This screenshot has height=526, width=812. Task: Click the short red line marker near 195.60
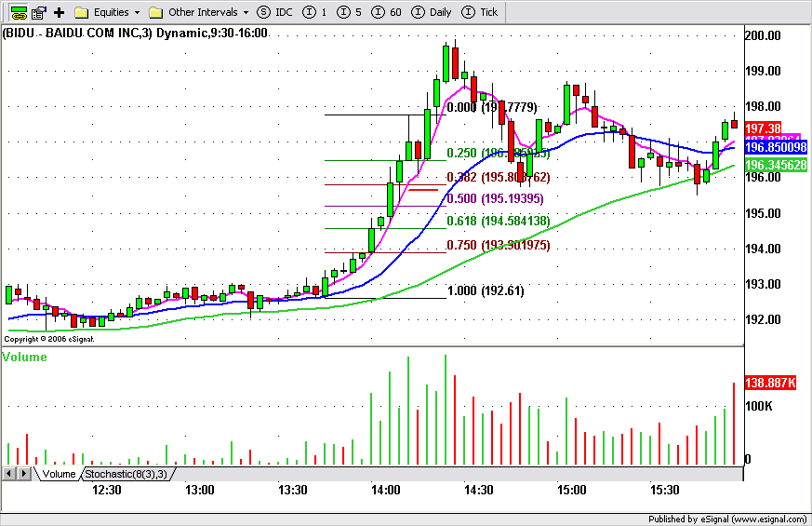pos(423,190)
